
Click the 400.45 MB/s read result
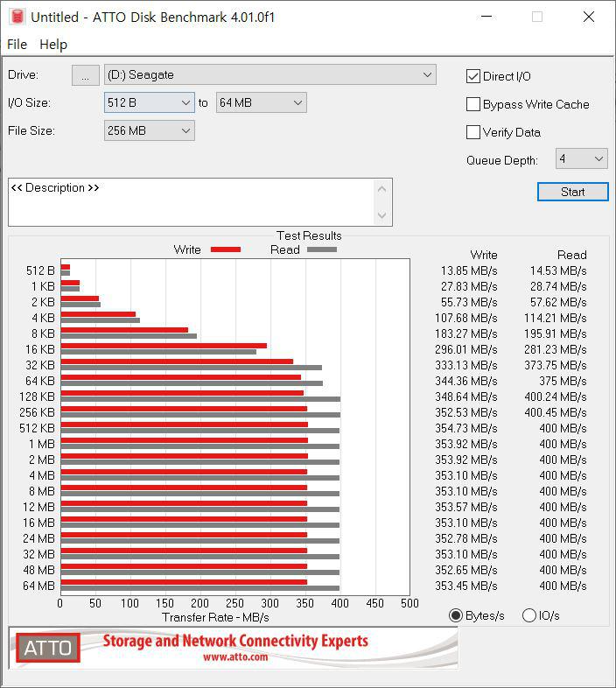tap(555, 413)
